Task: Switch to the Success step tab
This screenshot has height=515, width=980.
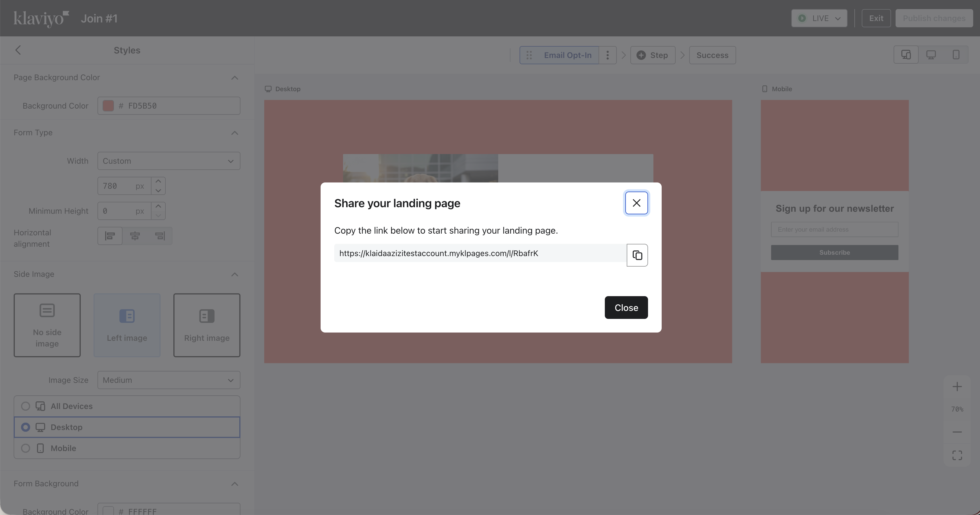Action: (712, 55)
